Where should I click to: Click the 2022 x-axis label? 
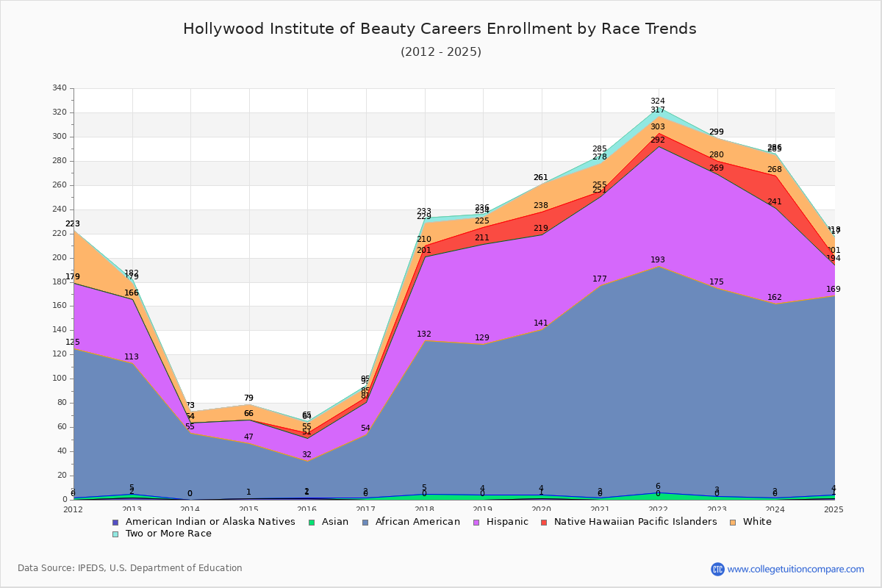(659, 509)
